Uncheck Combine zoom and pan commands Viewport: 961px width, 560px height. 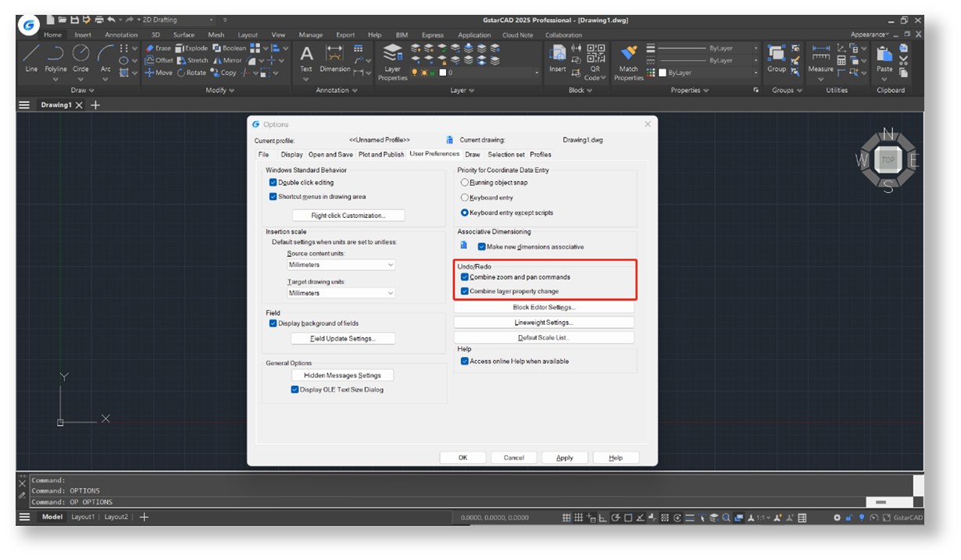[465, 277]
